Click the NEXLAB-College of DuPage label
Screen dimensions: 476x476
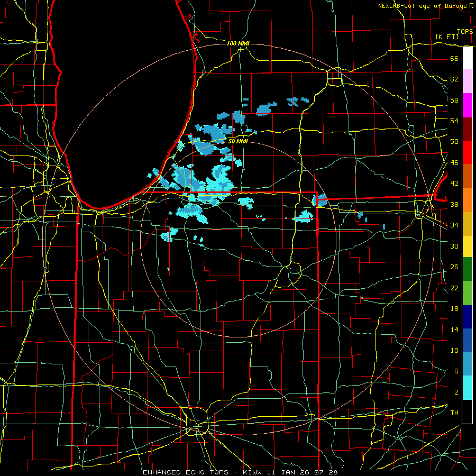coord(423,6)
